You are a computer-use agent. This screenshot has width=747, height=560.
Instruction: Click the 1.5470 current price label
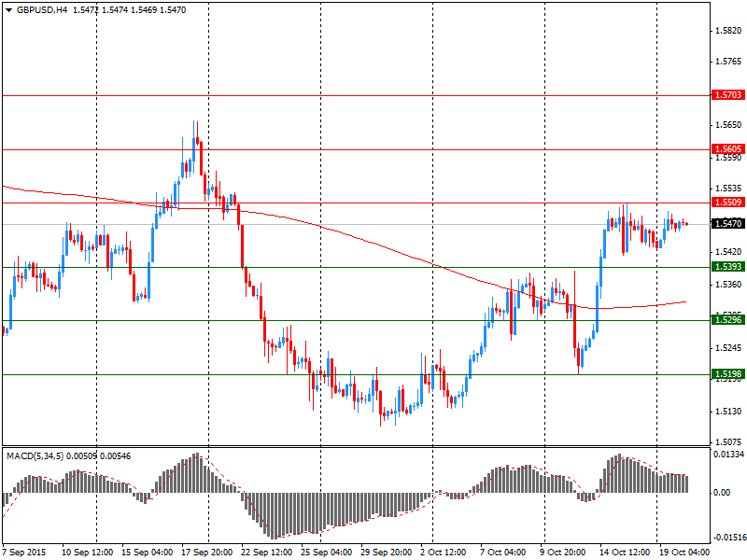tap(728, 223)
